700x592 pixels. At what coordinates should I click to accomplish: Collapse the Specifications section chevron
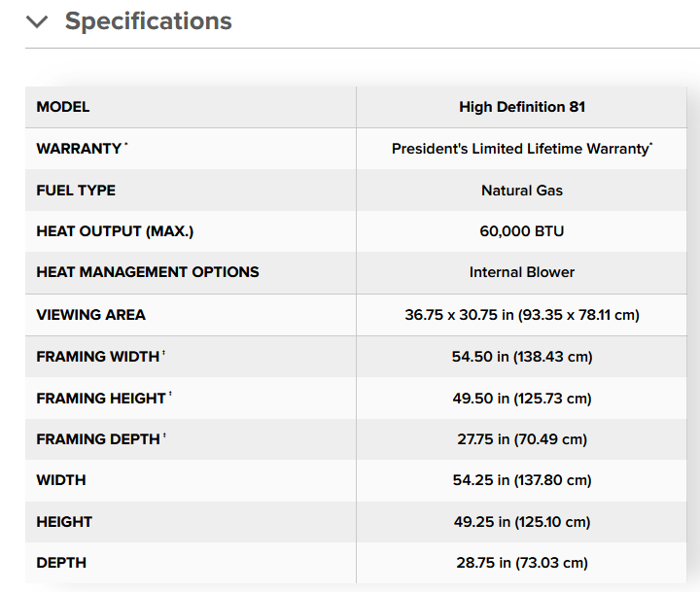click(x=37, y=21)
